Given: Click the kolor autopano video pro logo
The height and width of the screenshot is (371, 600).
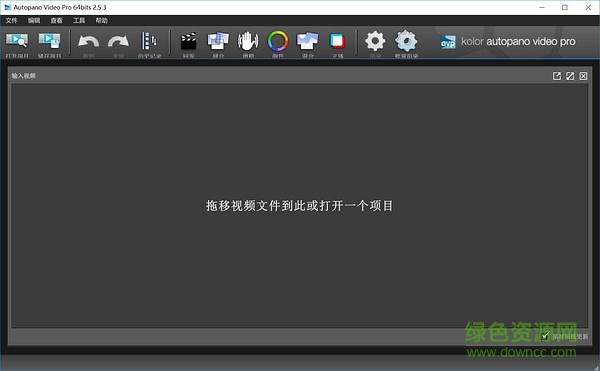Looking at the screenshot, I should (x=507, y=41).
